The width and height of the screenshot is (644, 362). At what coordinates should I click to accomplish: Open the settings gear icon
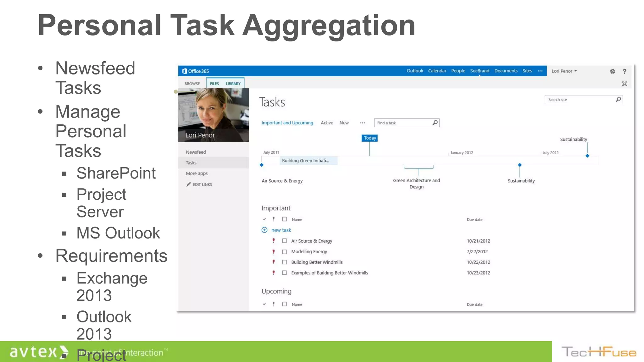pyautogui.click(x=612, y=71)
